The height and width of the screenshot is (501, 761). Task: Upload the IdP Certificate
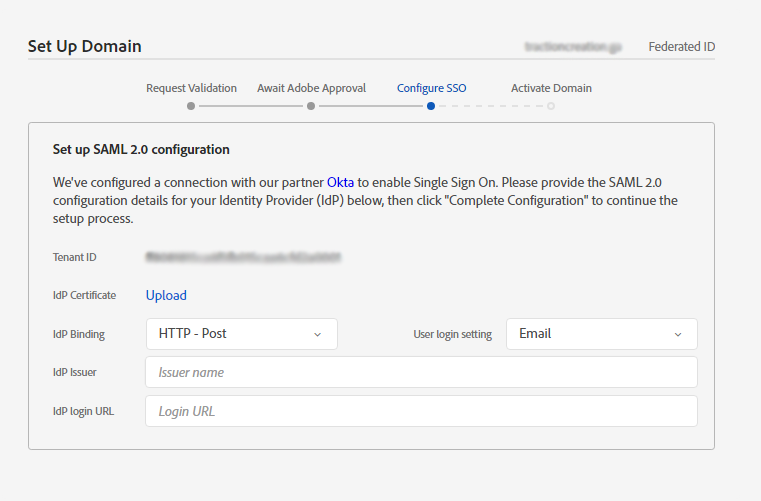click(166, 295)
